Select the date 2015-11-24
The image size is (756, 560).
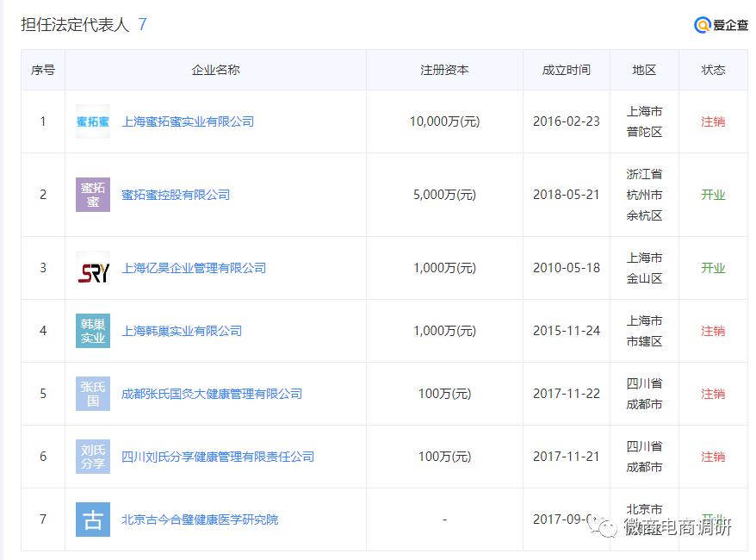tap(567, 331)
